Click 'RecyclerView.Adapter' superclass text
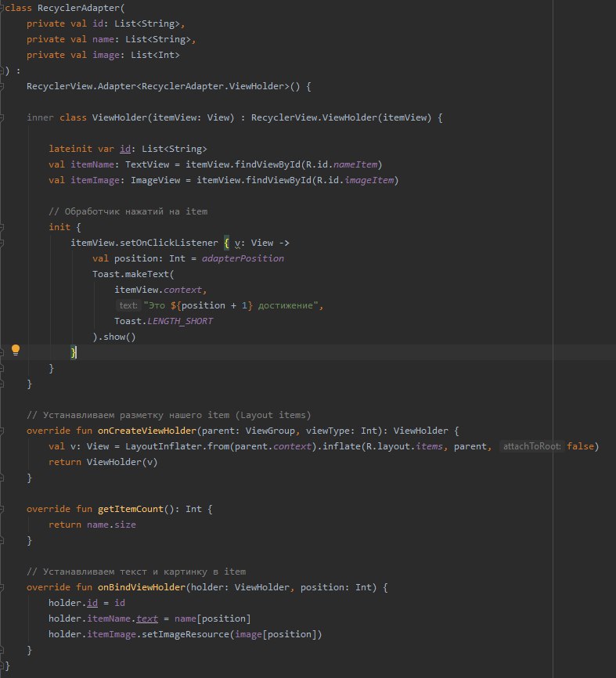 tap(81, 86)
